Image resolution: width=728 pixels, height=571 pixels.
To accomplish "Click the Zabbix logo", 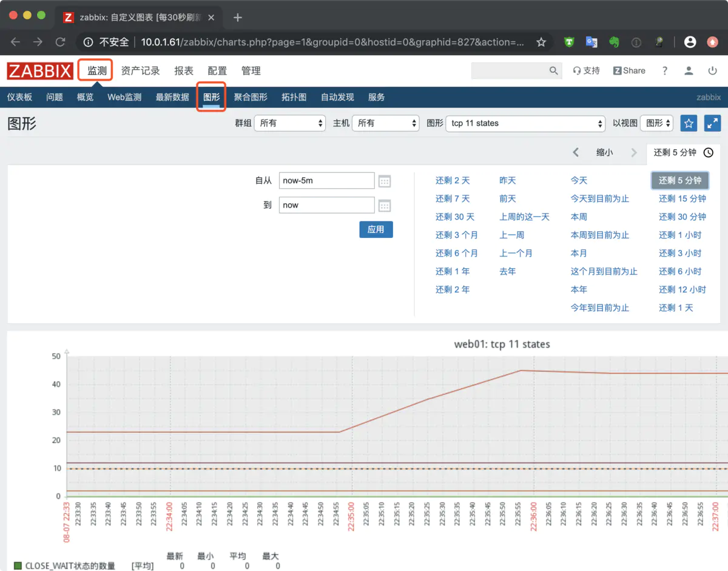I will point(40,71).
